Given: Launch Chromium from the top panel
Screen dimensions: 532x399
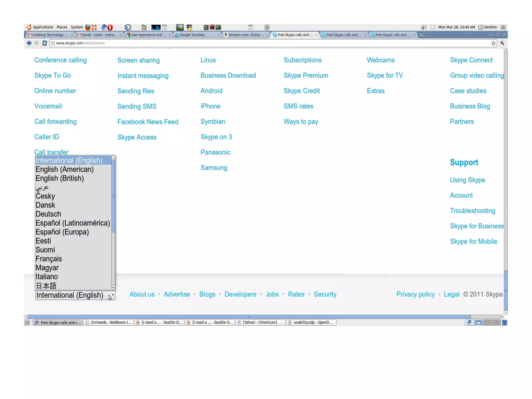Looking at the screenshot, I should click(104, 27).
